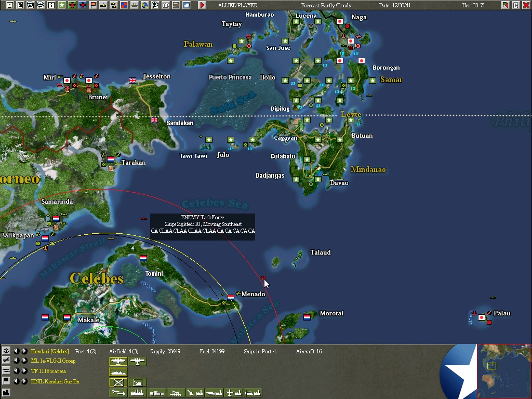Click the shipyard factory icon in bottom row
Screen dimensions: 532x399
(x=253, y=393)
